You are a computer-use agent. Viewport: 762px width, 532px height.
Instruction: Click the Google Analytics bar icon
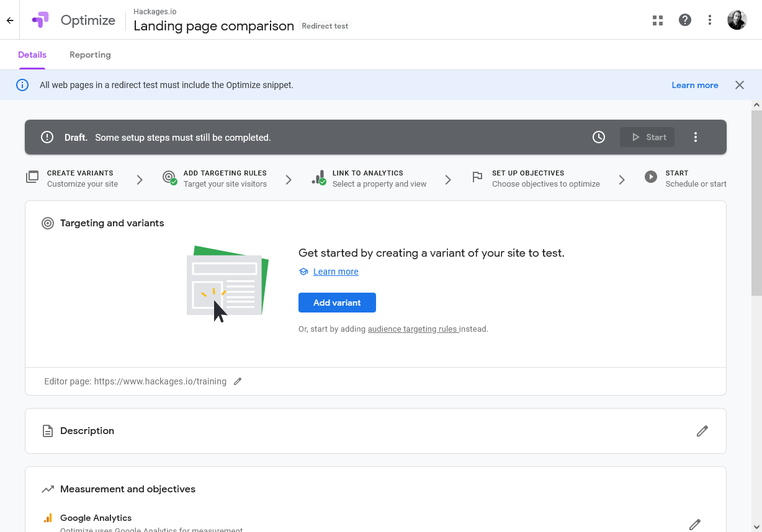click(48, 518)
